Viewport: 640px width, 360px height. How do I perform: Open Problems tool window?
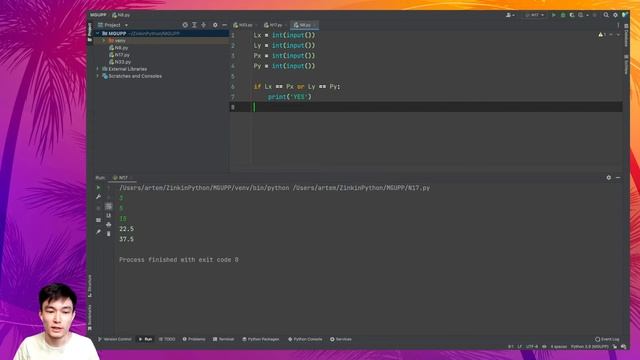194,339
